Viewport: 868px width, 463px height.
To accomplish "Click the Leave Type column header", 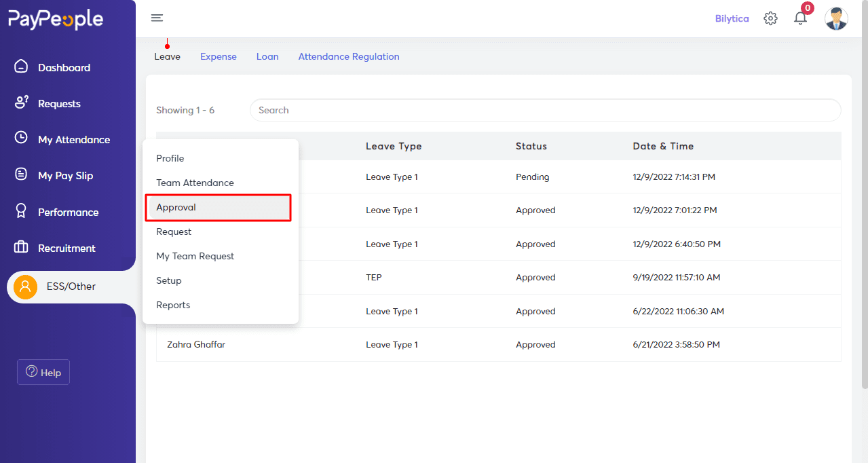I will [x=394, y=146].
